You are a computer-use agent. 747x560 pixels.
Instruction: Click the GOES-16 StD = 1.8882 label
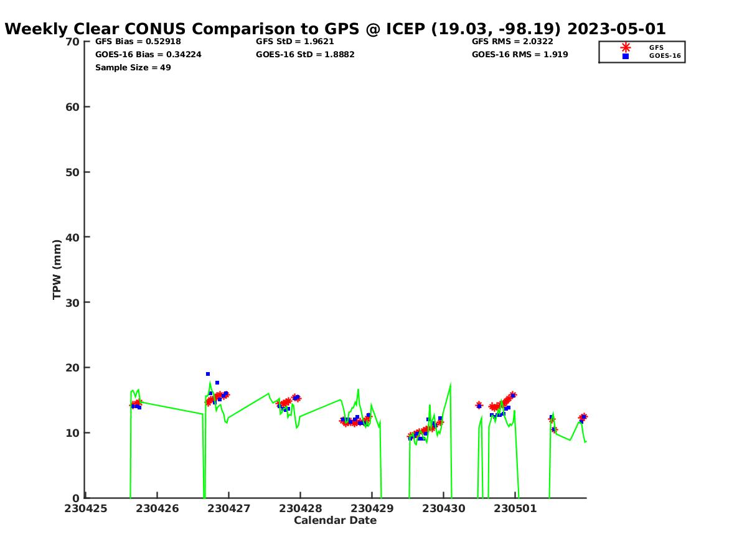(x=305, y=55)
